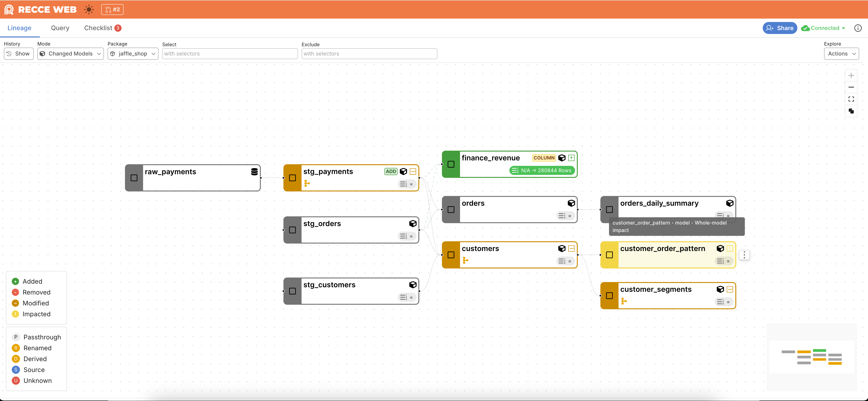Screen dimensions: 868x401
Task: Click the Exclude selectors input field
Action: 369,54
